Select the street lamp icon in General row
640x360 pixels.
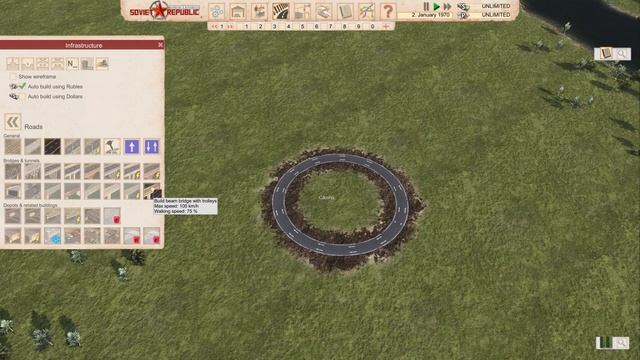(112, 147)
